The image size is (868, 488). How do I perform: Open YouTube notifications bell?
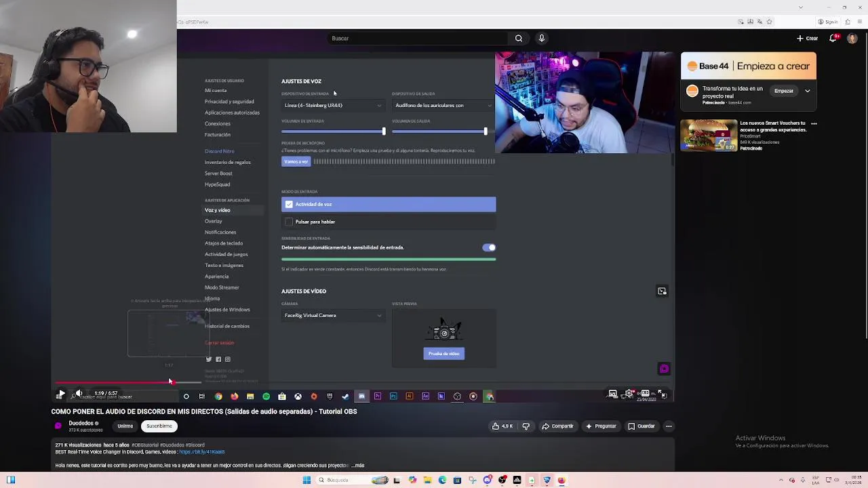[x=833, y=38]
